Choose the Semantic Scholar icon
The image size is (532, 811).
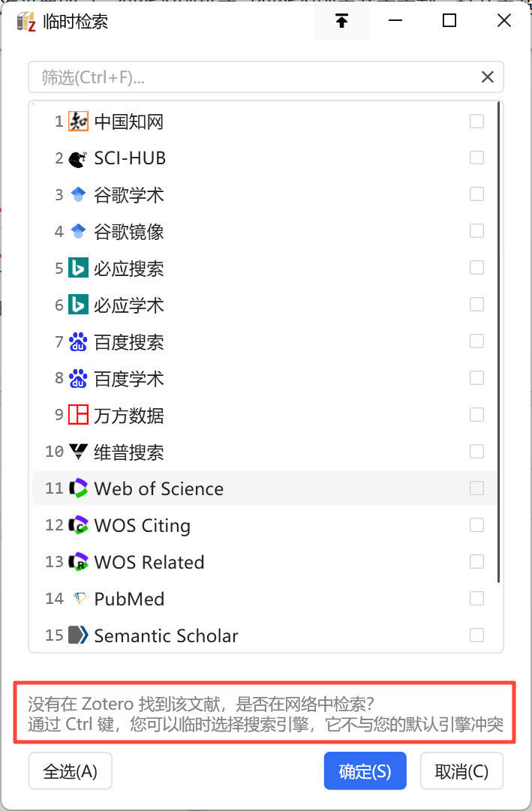(x=78, y=635)
